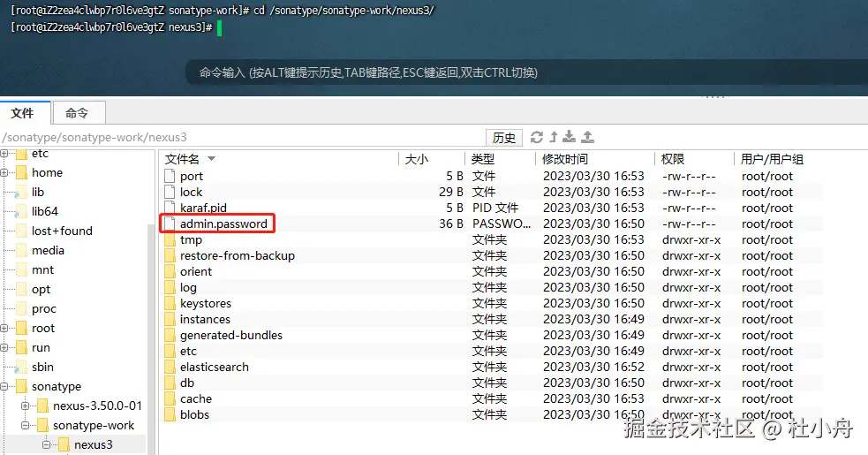Image resolution: width=868 pixels, height=455 pixels.
Task: Go to parent directory with up arrow
Action: [553, 137]
